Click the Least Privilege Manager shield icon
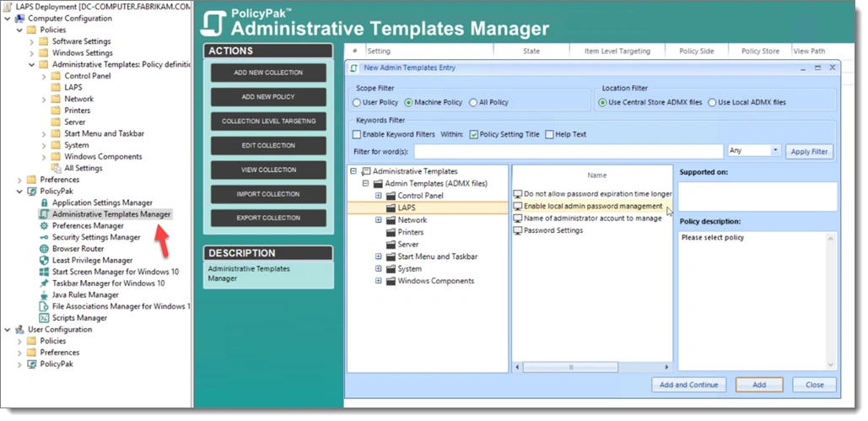This screenshot has height=421, width=868. coord(44,261)
